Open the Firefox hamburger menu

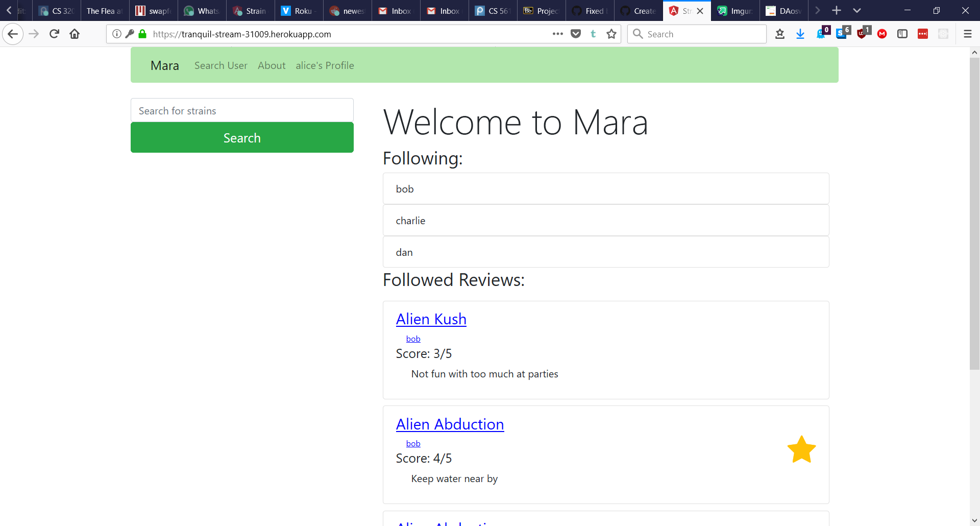pyautogui.click(x=968, y=34)
